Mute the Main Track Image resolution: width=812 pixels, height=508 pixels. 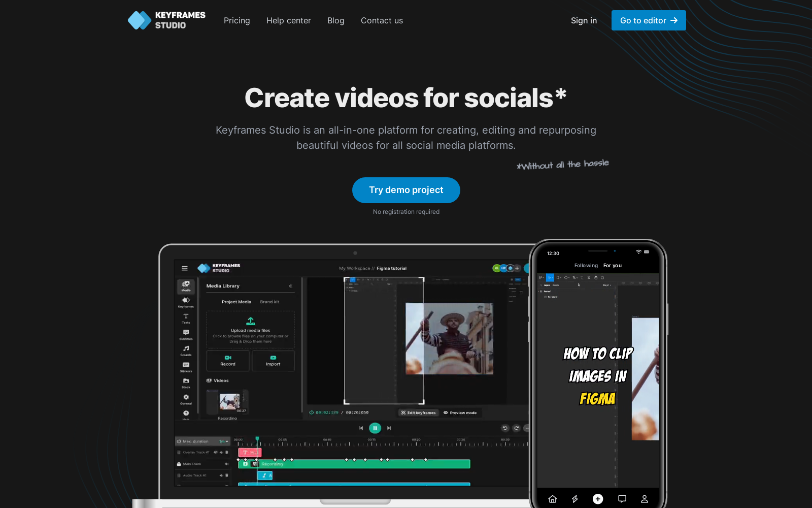[x=226, y=464]
